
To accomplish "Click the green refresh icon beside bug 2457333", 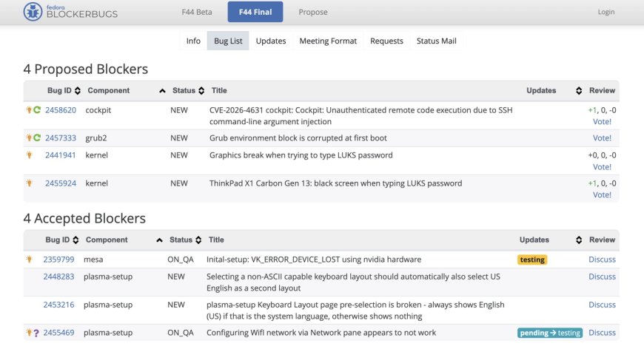I will click(36, 138).
